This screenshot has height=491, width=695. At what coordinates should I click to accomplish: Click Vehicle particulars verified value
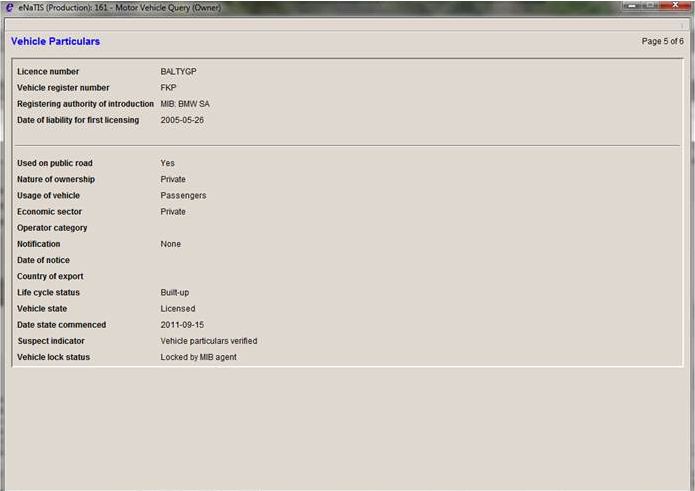pyautogui.click(x=209, y=341)
